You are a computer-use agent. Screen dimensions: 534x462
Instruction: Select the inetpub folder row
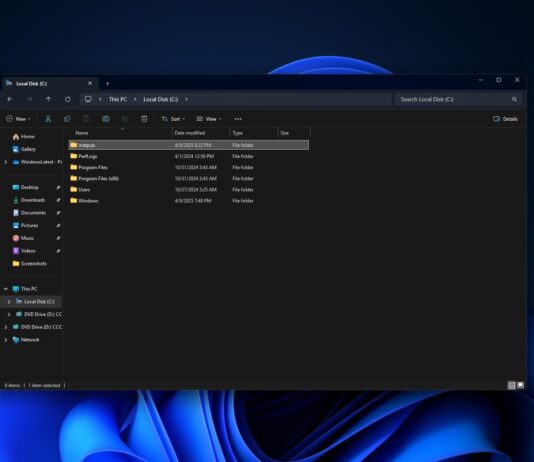click(189, 145)
